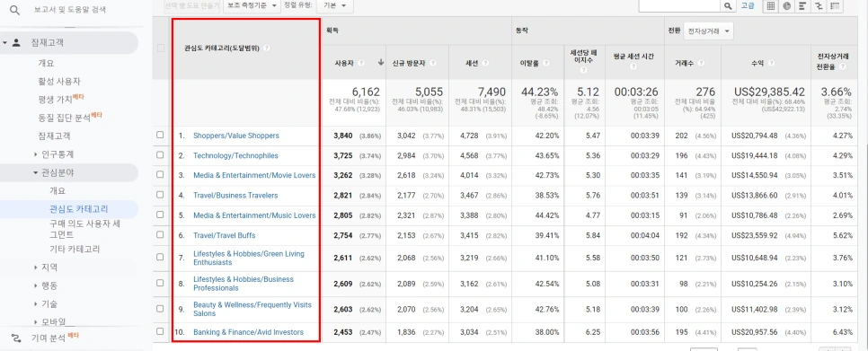Check the box for Avid Investors row

click(160, 331)
